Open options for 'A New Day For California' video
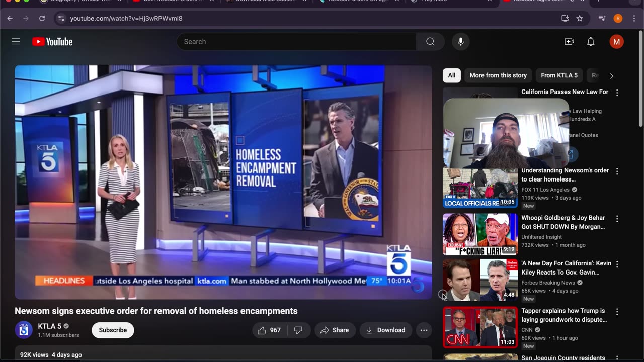644x362 pixels. tap(617, 264)
